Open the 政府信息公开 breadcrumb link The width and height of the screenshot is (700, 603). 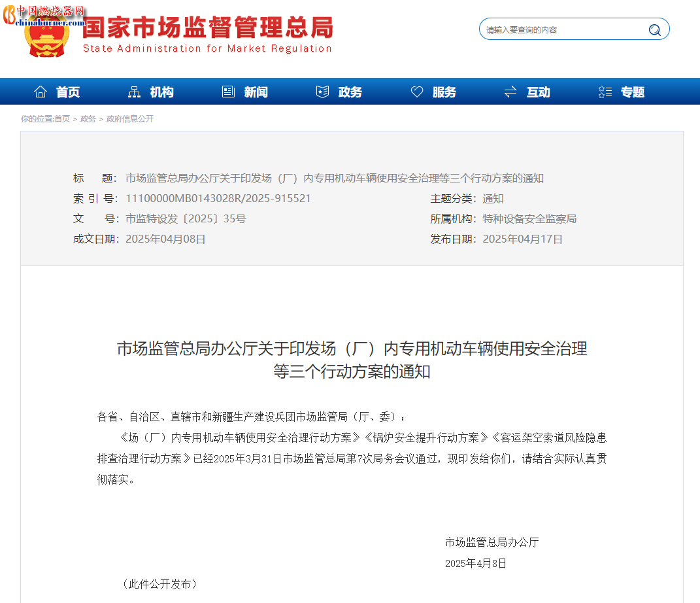[129, 118]
